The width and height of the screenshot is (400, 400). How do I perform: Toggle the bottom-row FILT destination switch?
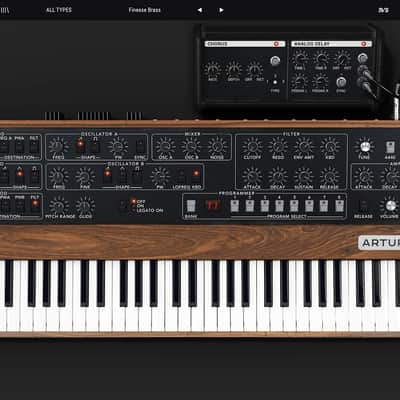click(x=35, y=206)
